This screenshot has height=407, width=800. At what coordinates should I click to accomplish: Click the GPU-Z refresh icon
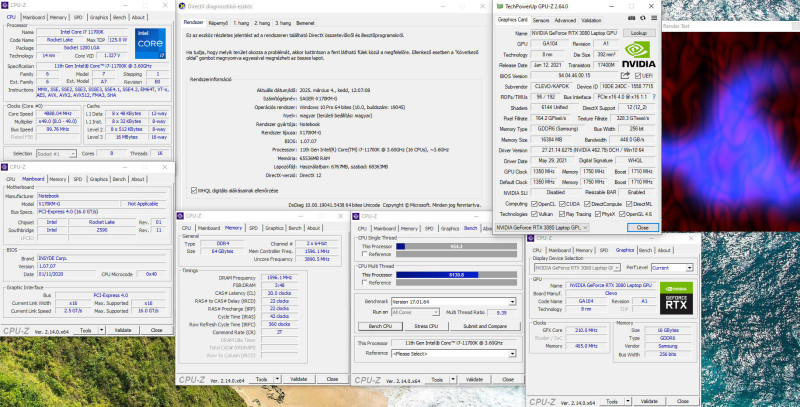[x=642, y=18]
